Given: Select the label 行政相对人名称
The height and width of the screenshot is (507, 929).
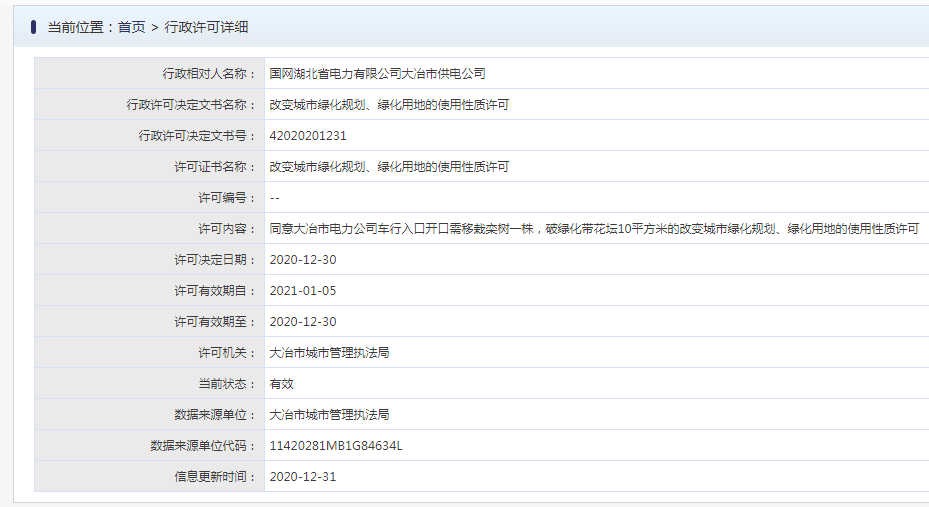Looking at the screenshot, I should (209, 73).
